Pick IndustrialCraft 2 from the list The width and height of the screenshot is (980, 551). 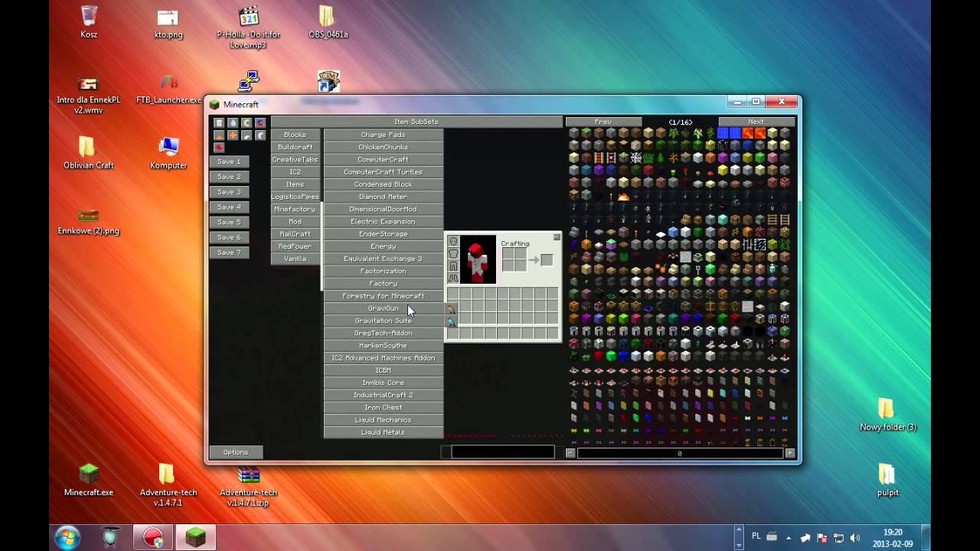pos(384,395)
